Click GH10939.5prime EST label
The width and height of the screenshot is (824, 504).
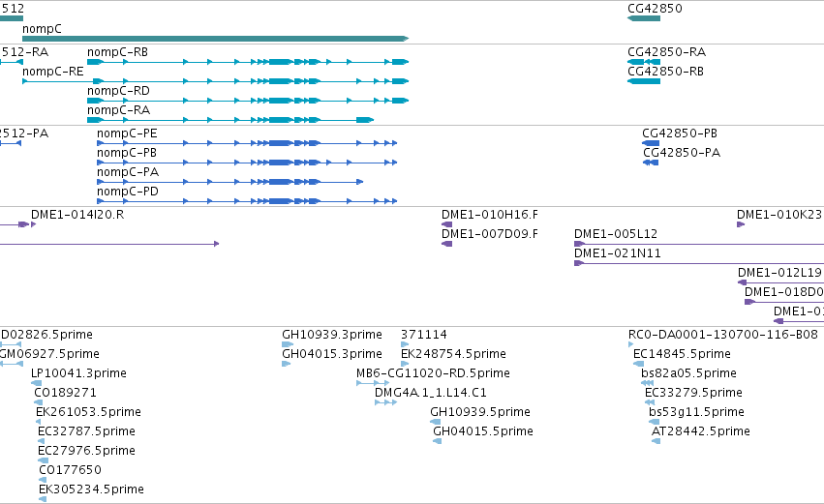(x=480, y=412)
